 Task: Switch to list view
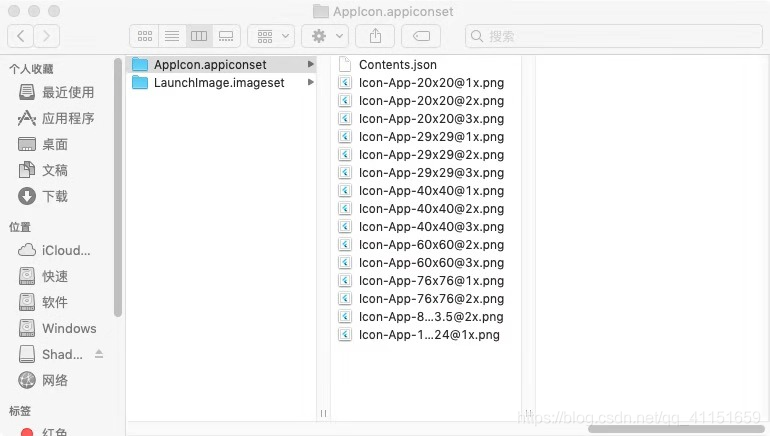172,36
